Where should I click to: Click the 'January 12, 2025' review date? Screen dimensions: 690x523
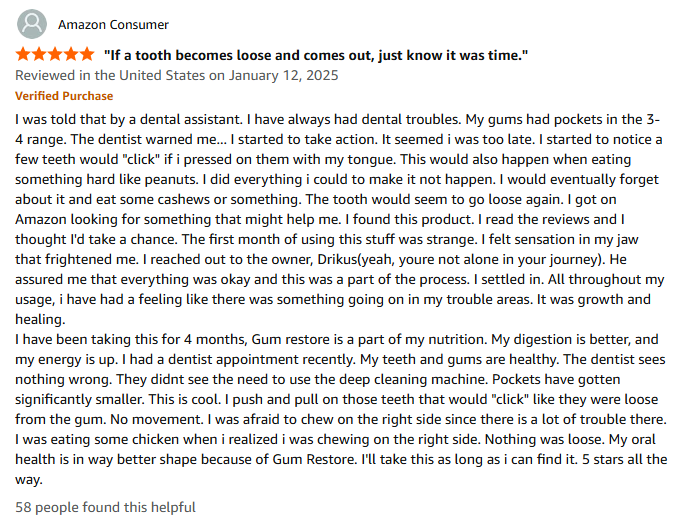283,75
